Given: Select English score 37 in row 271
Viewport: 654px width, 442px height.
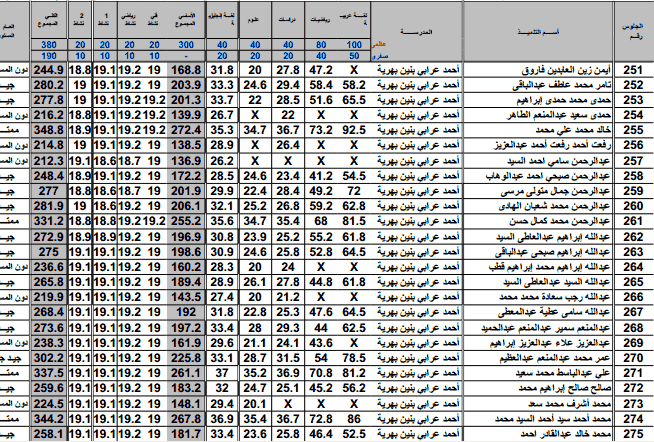Looking at the screenshot, I should click(x=222, y=373).
